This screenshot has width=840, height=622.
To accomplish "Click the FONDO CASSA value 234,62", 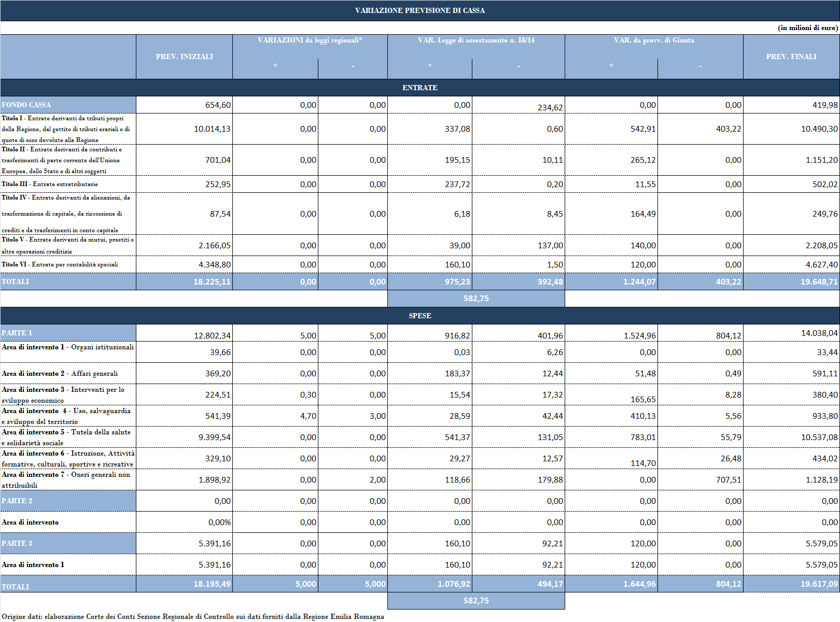I will 550,107.
